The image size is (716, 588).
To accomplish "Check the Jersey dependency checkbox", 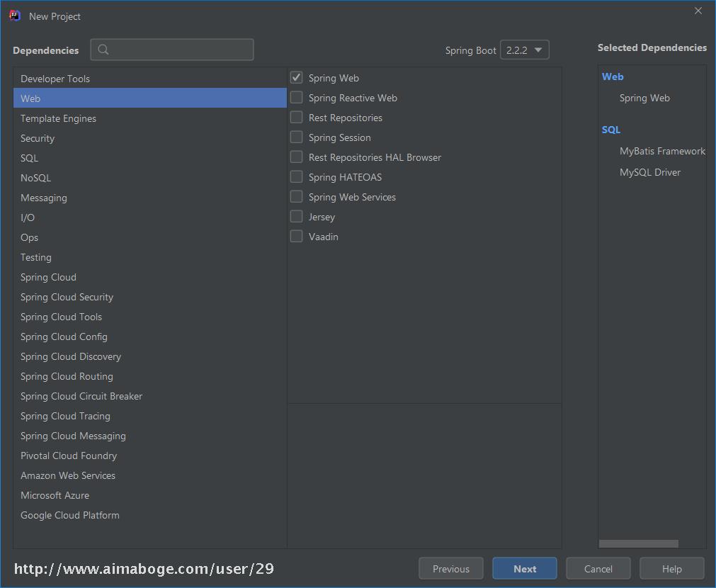I will pyautogui.click(x=296, y=217).
